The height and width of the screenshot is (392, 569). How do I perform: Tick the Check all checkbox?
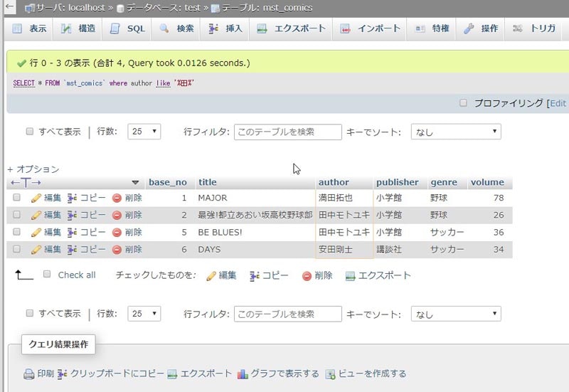pyautogui.click(x=47, y=274)
